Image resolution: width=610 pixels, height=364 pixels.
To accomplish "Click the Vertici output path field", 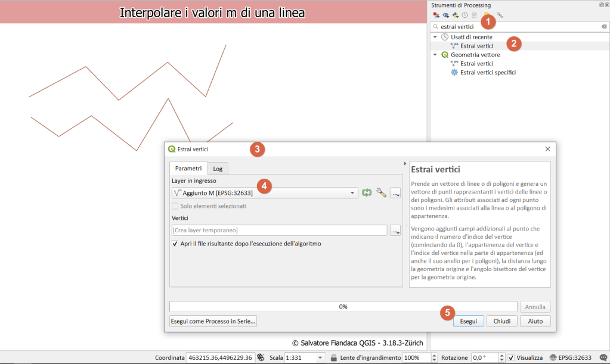I will tap(279, 230).
